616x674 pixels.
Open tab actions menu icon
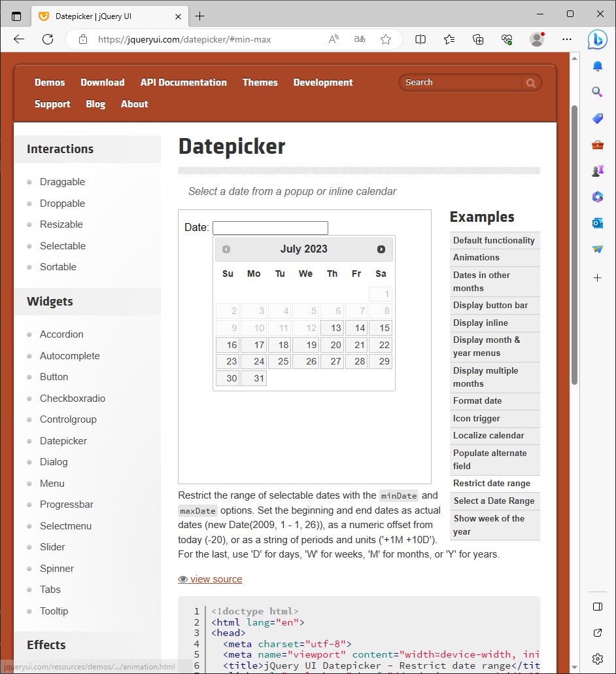[16, 16]
